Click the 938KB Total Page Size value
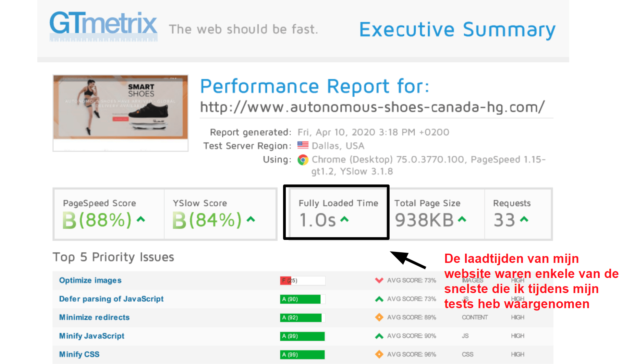Screen dimensions: 622x364 click(x=424, y=220)
